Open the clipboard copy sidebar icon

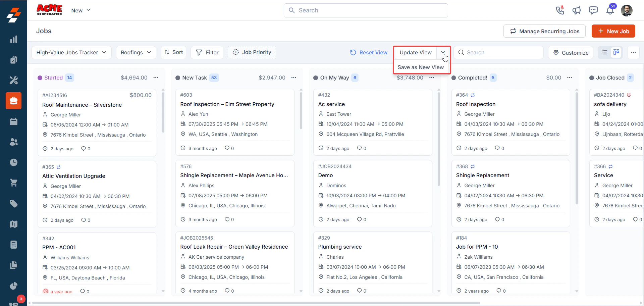13,60
